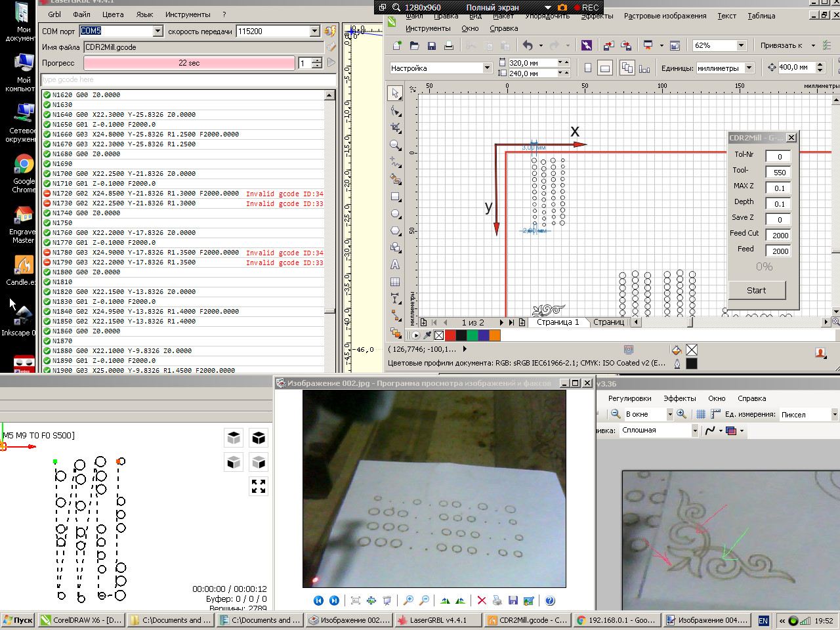Click the fit-to-view arrows icon in Candle
This screenshot has width=840, height=630.
click(259, 486)
